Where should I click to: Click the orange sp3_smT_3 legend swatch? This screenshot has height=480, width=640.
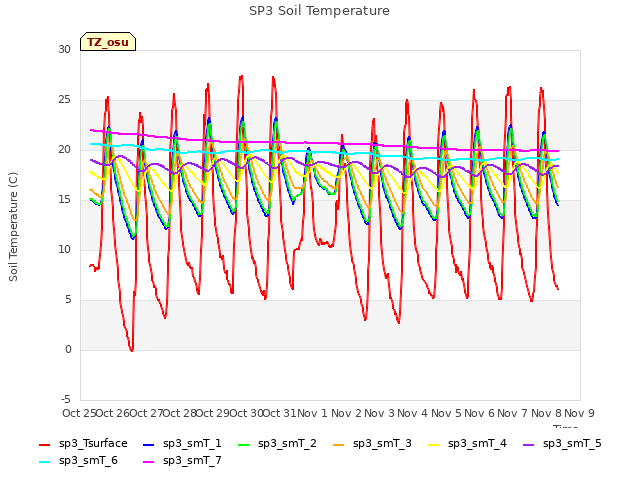point(339,444)
